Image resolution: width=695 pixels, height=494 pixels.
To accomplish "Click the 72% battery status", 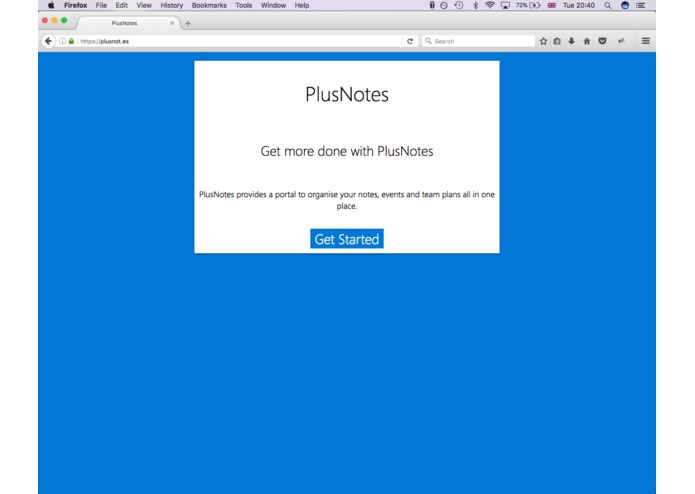I will point(528,5).
